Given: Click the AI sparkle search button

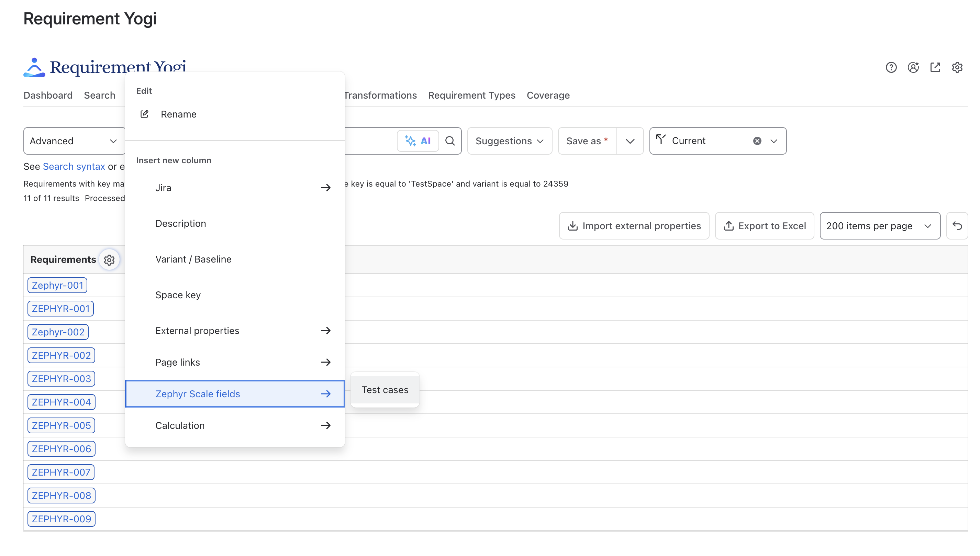Looking at the screenshot, I should click(417, 141).
